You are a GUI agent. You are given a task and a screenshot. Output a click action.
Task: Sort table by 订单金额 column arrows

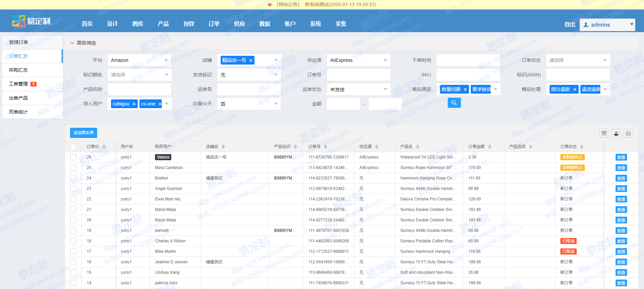(490, 147)
